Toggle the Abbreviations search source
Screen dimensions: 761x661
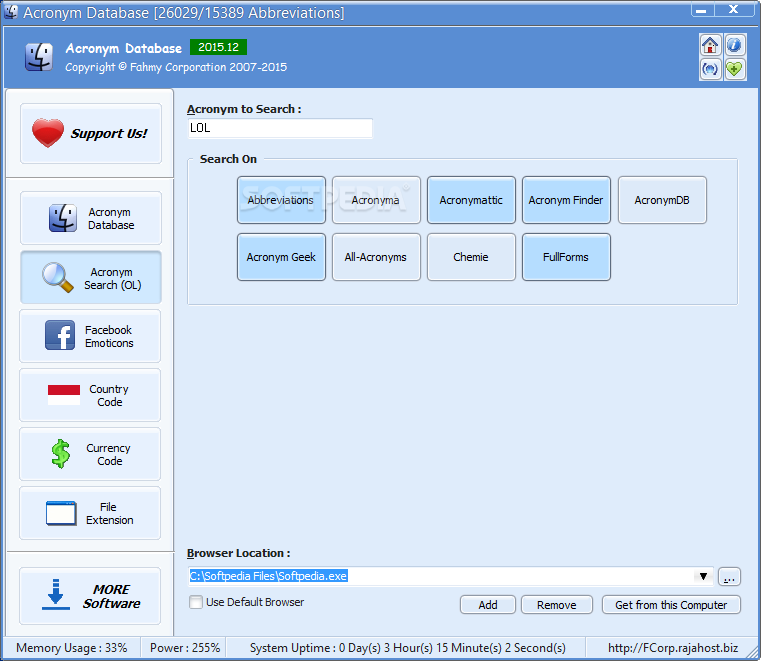pos(281,200)
